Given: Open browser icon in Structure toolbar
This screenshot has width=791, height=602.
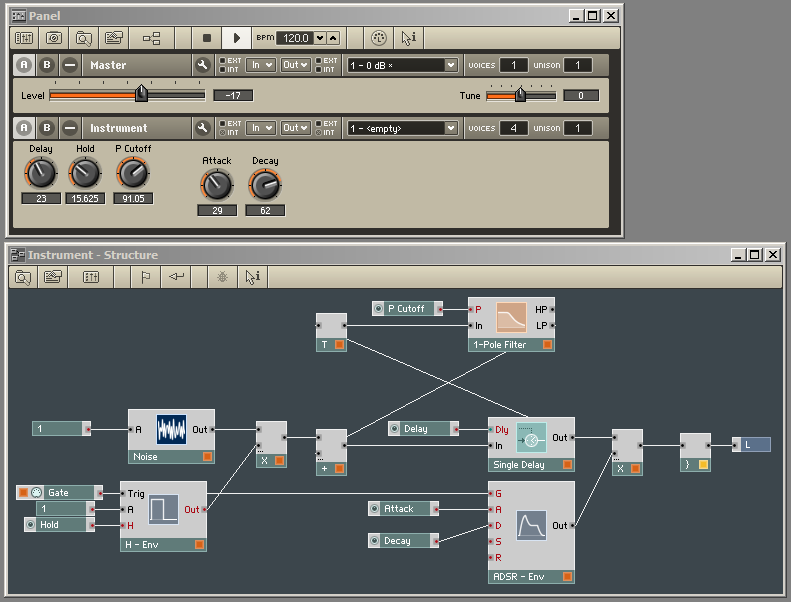Looking at the screenshot, I should [23, 277].
